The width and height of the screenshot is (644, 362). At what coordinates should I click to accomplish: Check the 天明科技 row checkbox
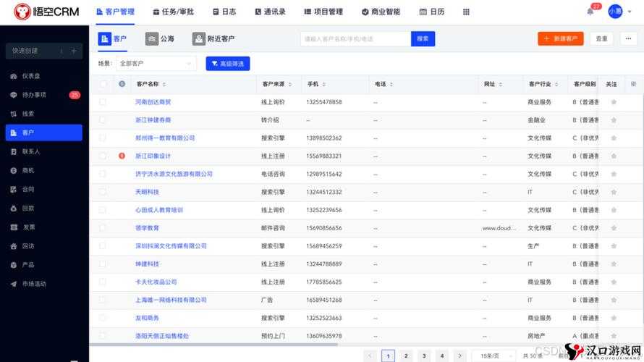[x=103, y=192]
